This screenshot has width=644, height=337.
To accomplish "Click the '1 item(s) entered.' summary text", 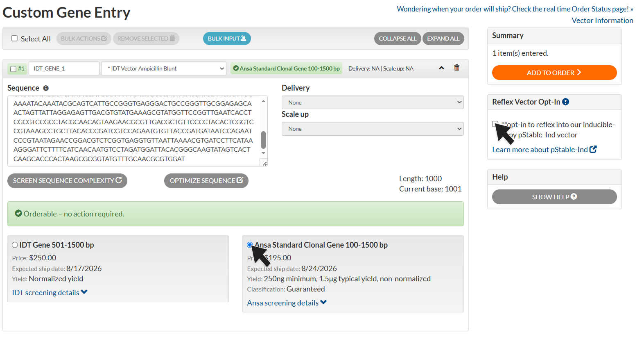I will tap(520, 53).
